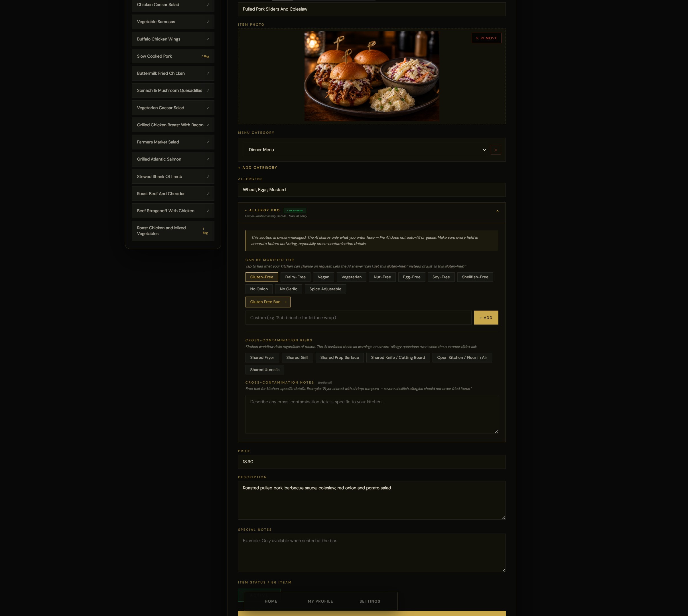Open Grilled Atlantic Salmon menu item

tap(173, 159)
